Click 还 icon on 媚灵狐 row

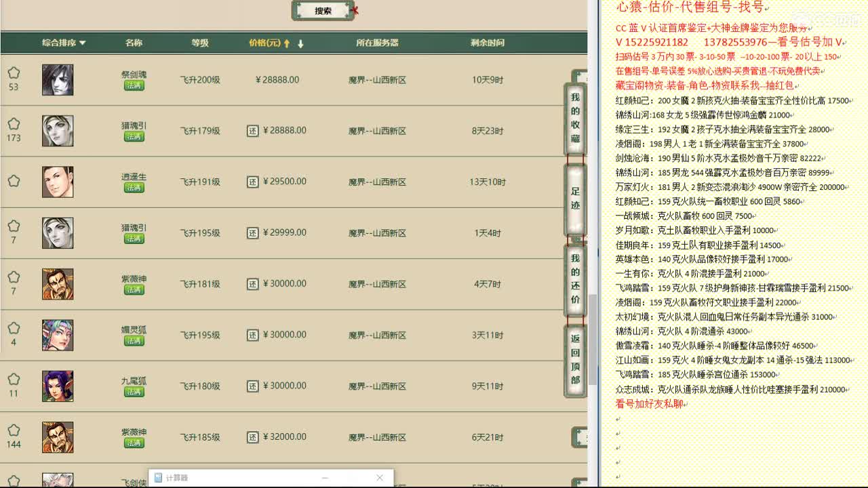(x=252, y=335)
